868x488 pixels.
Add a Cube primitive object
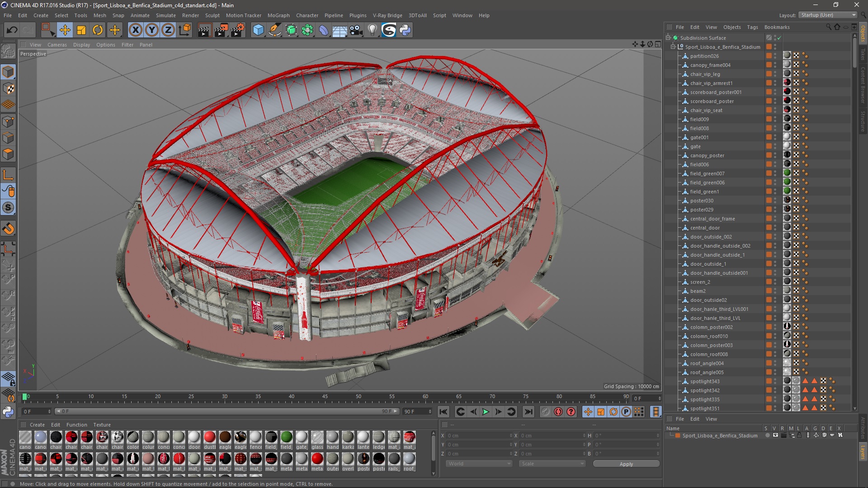click(x=258, y=30)
